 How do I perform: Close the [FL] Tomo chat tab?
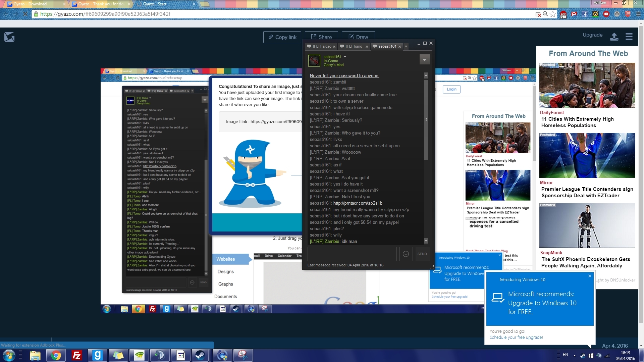click(367, 47)
